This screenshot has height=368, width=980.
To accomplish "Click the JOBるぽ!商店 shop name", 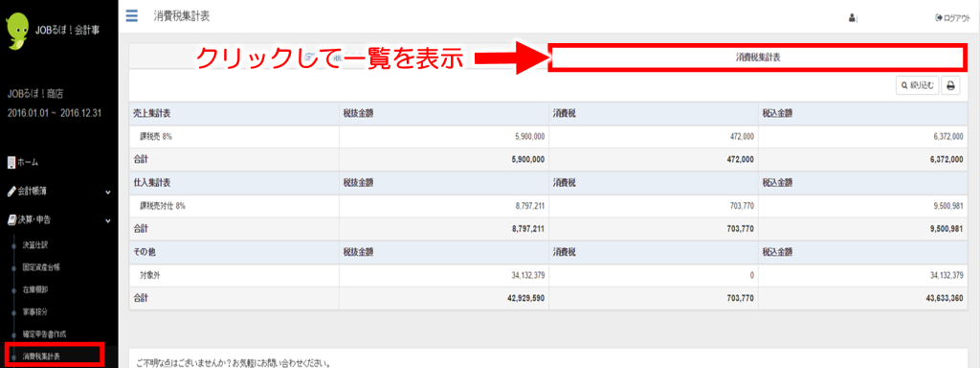I will coord(35,93).
